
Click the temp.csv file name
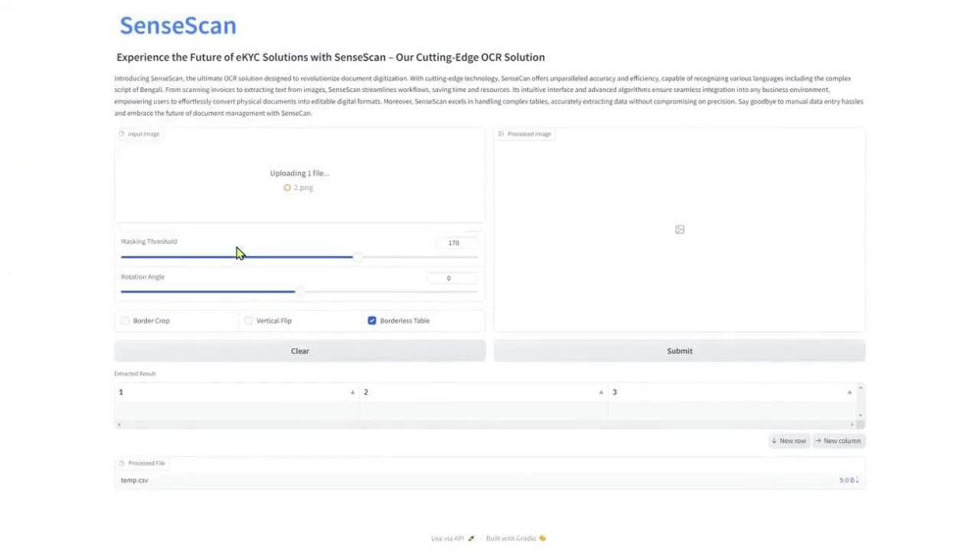click(134, 480)
